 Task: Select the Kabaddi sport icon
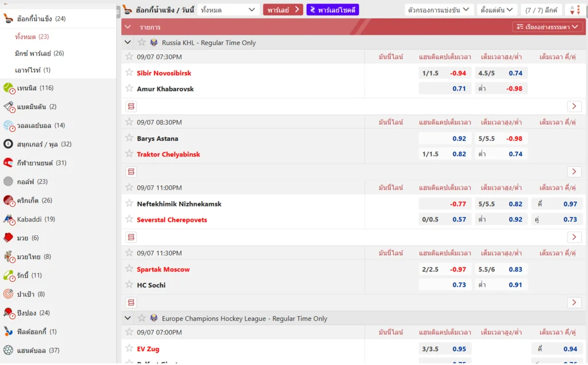coord(9,219)
